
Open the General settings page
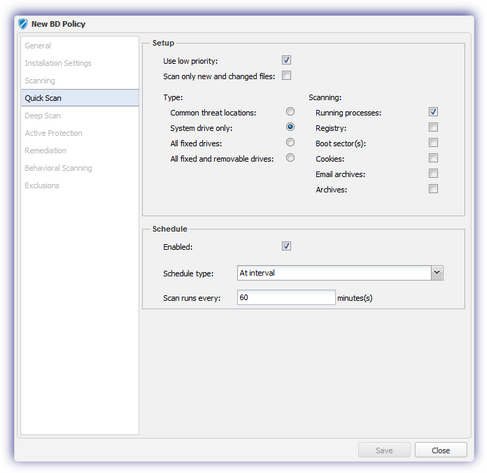80,46
